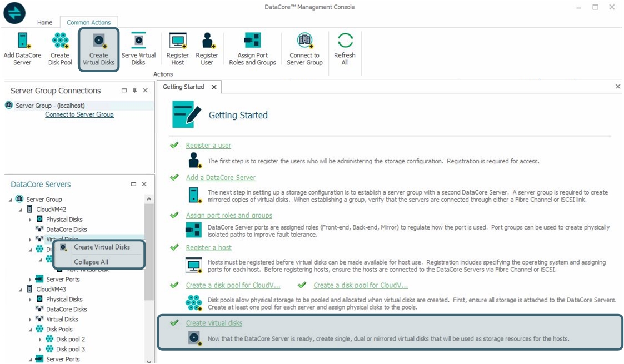Close the Getting Started tab
Image resolution: width=624 pixels, height=364 pixels.
click(x=214, y=87)
